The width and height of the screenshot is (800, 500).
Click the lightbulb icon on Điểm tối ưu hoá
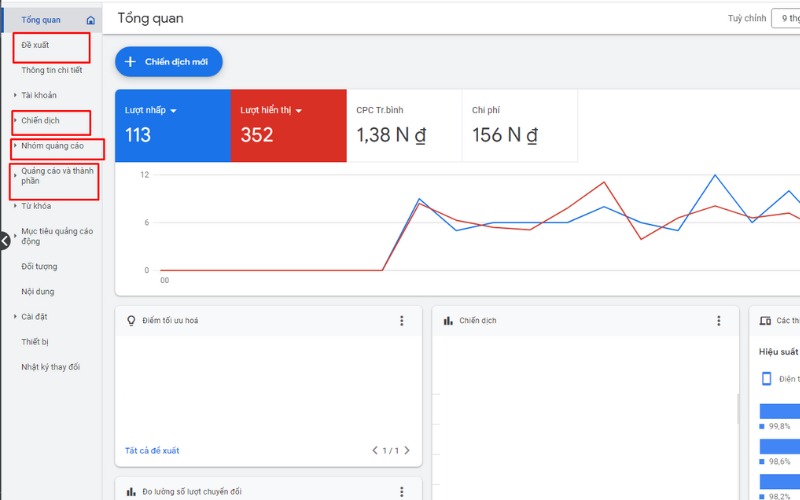[x=130, y=321]
